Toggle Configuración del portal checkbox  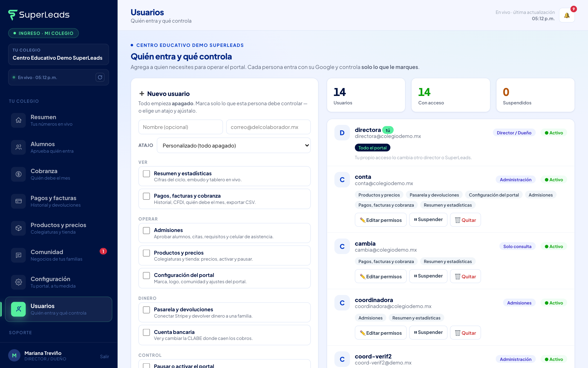tap(146, 276)
